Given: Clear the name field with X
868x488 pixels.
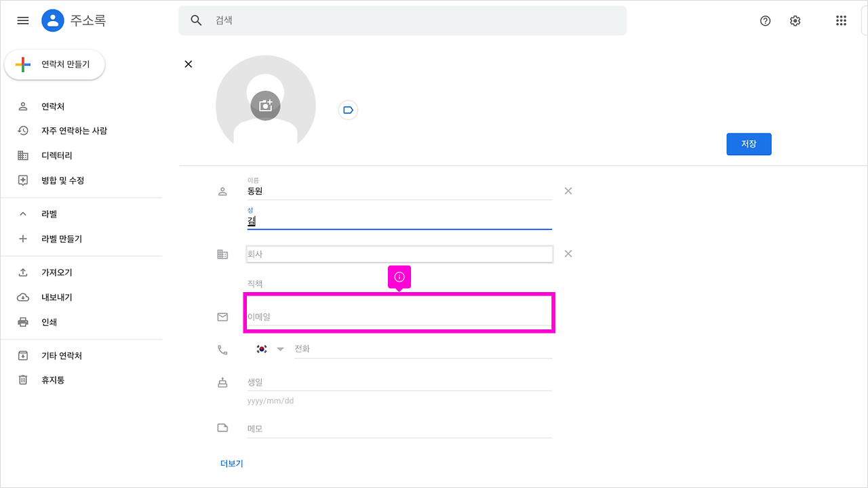Looking at the screenshot, I should (x=568, y=191).
